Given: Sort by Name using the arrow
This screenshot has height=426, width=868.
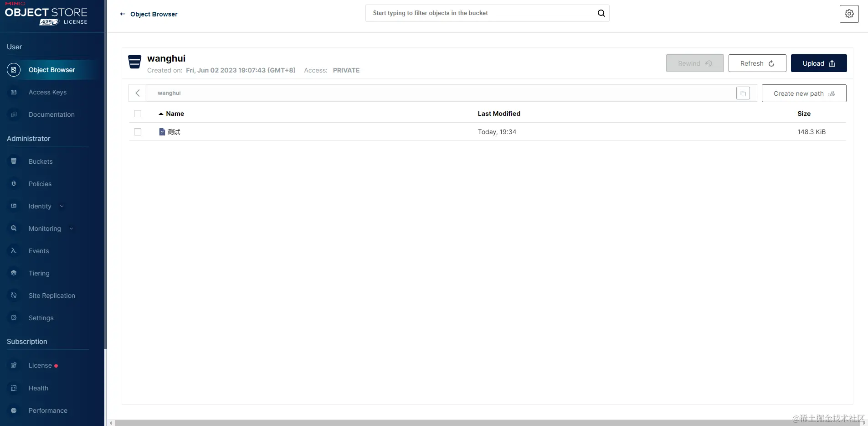Looking at the screenshot, I should [x=161, y=114].
